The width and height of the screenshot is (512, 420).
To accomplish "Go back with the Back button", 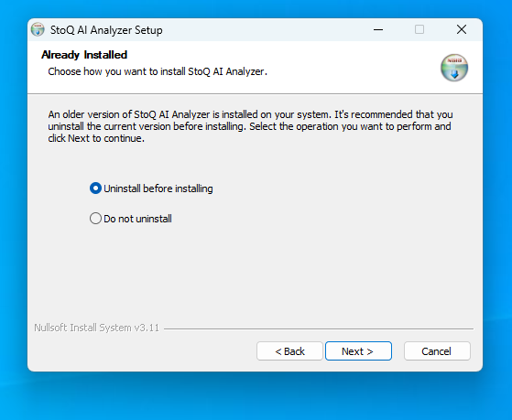I will coord(289,351).
